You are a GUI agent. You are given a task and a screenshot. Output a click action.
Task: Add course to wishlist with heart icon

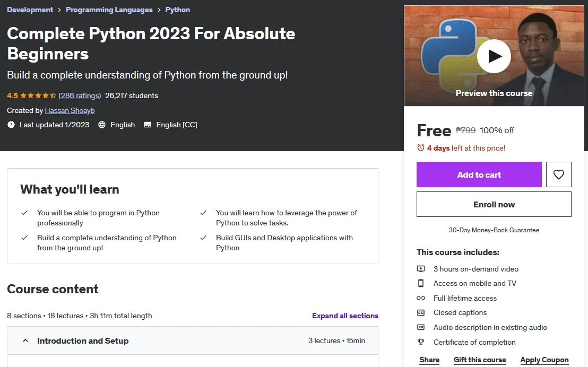pos(558,174)
